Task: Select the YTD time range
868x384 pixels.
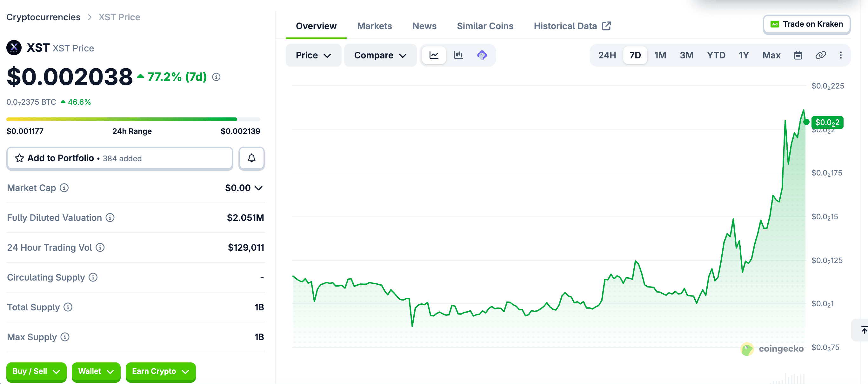Action: click(x=716, y=55)
